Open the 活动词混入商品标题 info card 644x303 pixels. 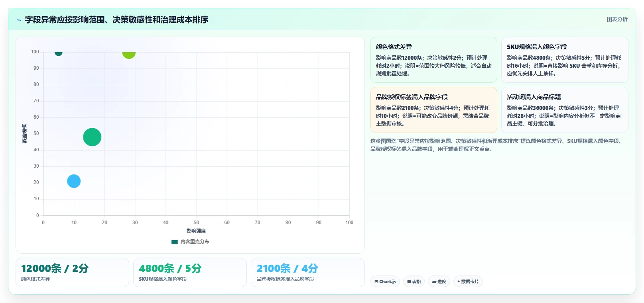pyautogui.click(x=565, y=110)
